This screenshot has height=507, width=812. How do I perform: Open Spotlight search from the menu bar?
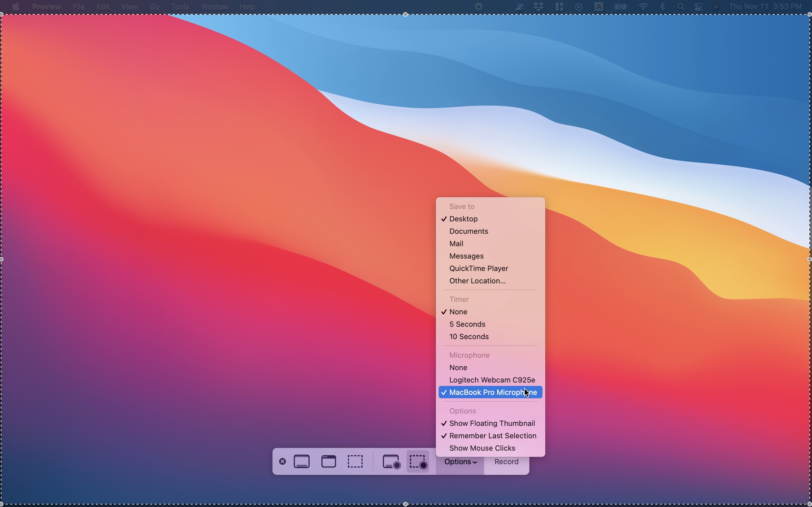(x=681, y=6)
